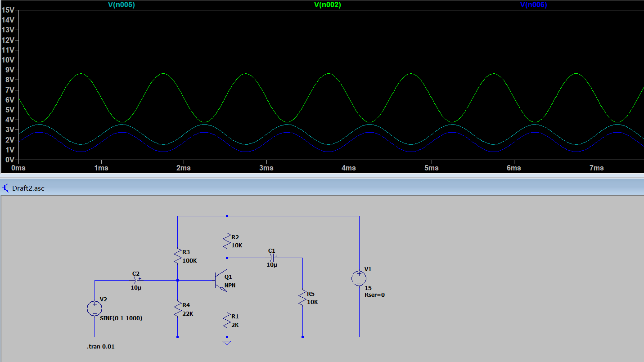Select the V1 voltage source symbol
This screenshot has width=644, height=362.
tap(359, 278)
